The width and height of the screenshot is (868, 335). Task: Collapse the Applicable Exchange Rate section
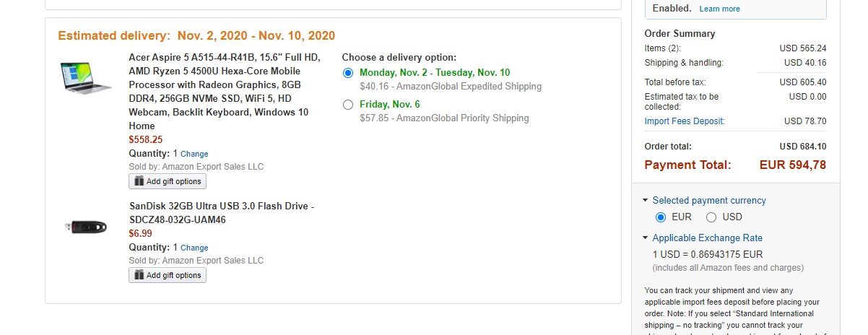(x=645, y=238)
